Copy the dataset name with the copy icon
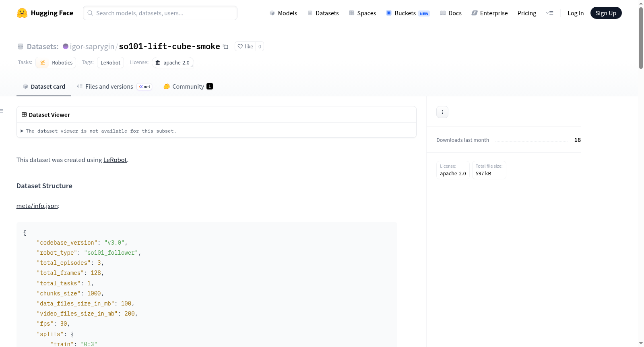 tap(226, 46)
